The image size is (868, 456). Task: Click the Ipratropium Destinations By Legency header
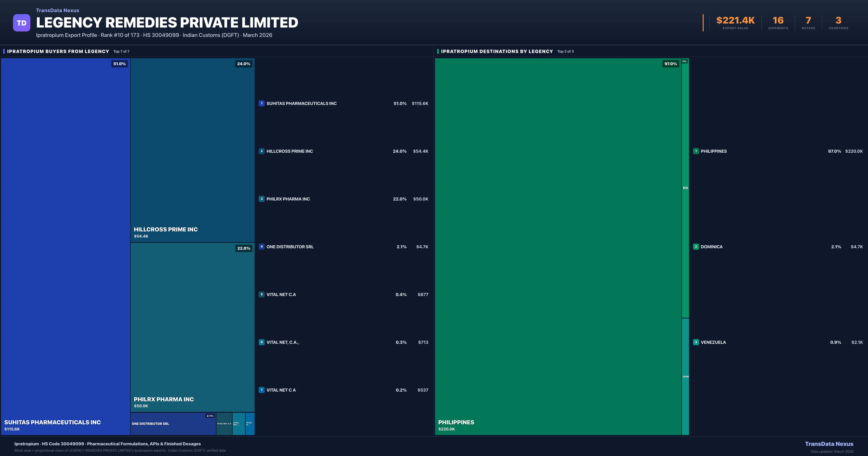click(497, 51)
